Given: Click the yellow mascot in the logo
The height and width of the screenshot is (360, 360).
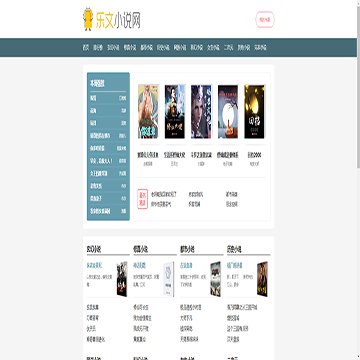Looking at the screenshot, I should point(88,19).
